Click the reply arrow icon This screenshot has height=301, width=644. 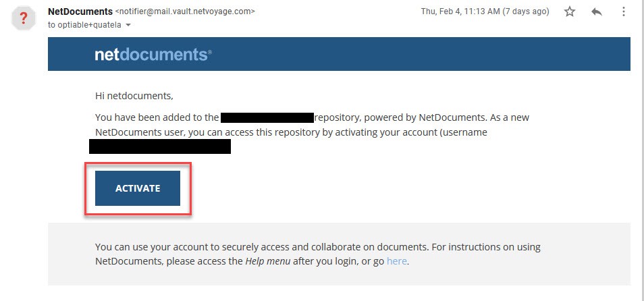point(596,12)
